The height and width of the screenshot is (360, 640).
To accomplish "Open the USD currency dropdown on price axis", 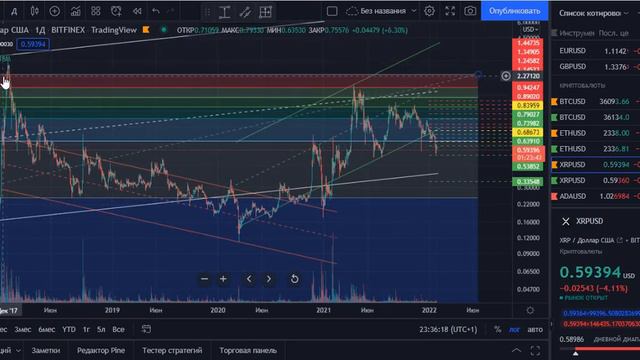I will [530, 30].
